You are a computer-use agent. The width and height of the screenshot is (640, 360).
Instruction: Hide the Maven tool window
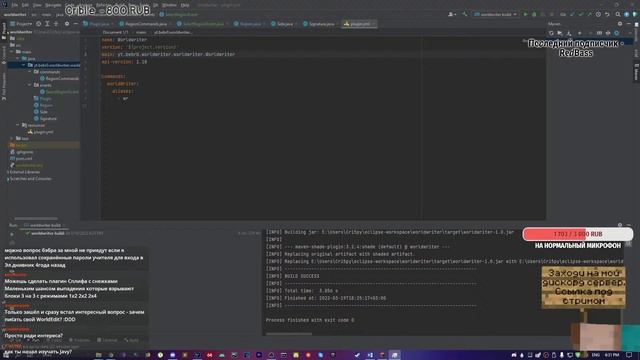(629, 24)
